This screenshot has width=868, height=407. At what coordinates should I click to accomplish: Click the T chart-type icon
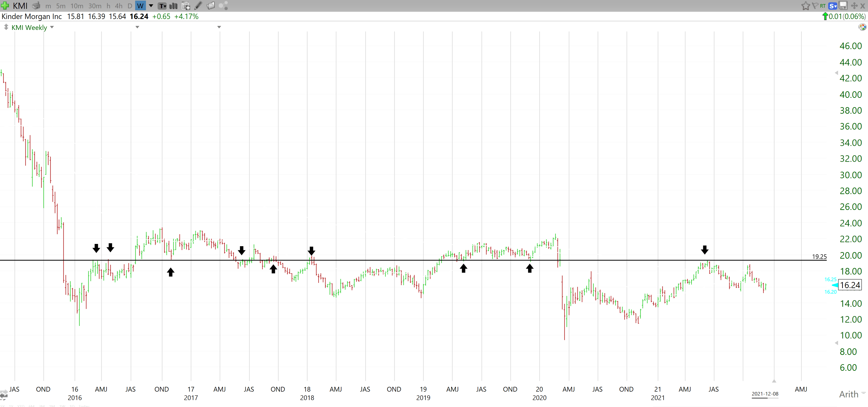click(x=162, y=6)
